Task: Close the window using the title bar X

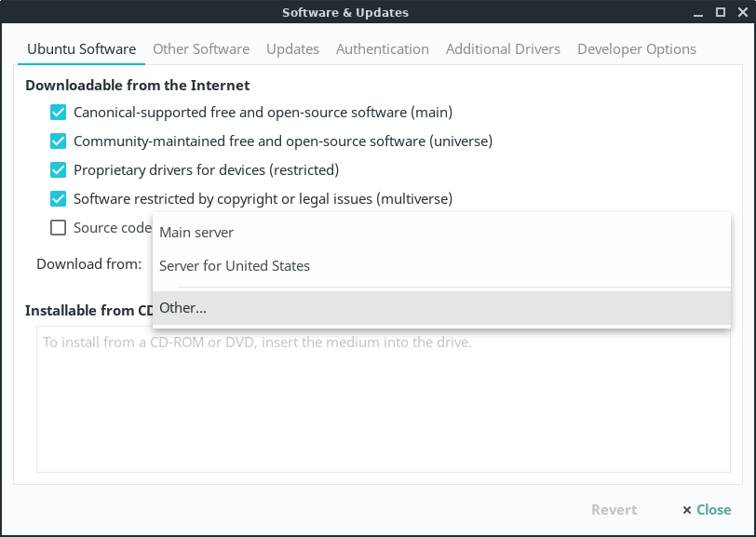Action: 741,13
